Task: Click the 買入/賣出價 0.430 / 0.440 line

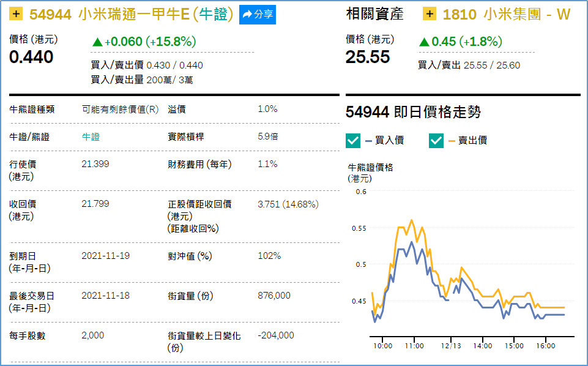Action: [147, 65]
